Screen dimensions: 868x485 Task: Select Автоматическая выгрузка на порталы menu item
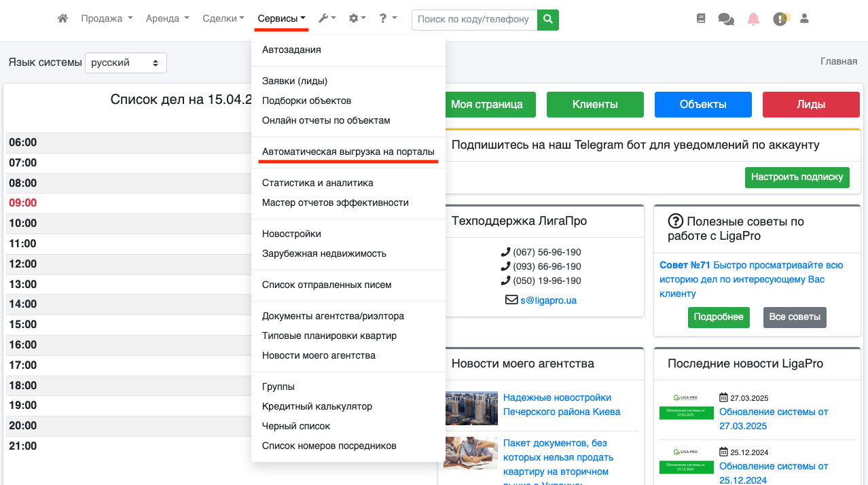(x=348, y=152)
